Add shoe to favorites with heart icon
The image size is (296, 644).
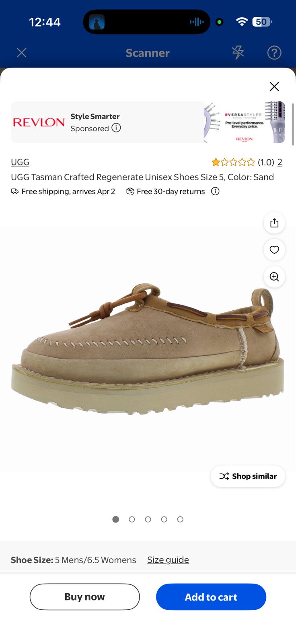274,250
